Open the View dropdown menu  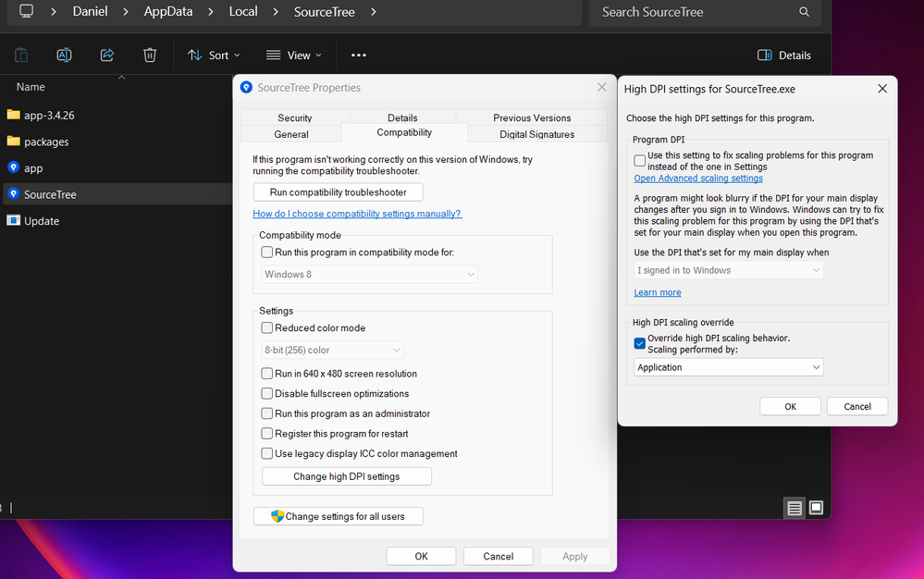point(294,55)
